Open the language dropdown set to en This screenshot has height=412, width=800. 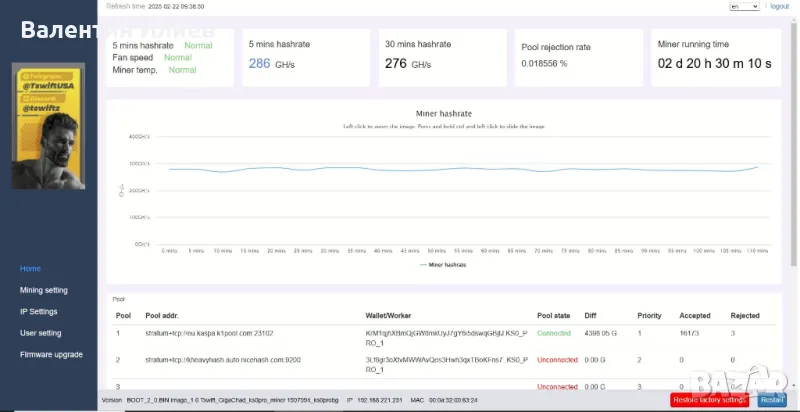[x=744, y=6]
